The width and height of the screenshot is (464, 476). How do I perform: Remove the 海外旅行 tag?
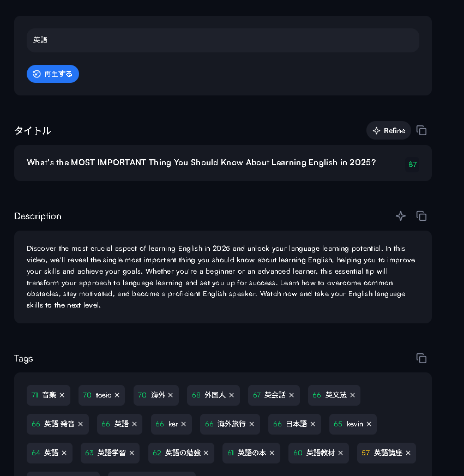(x=252, y=424)
